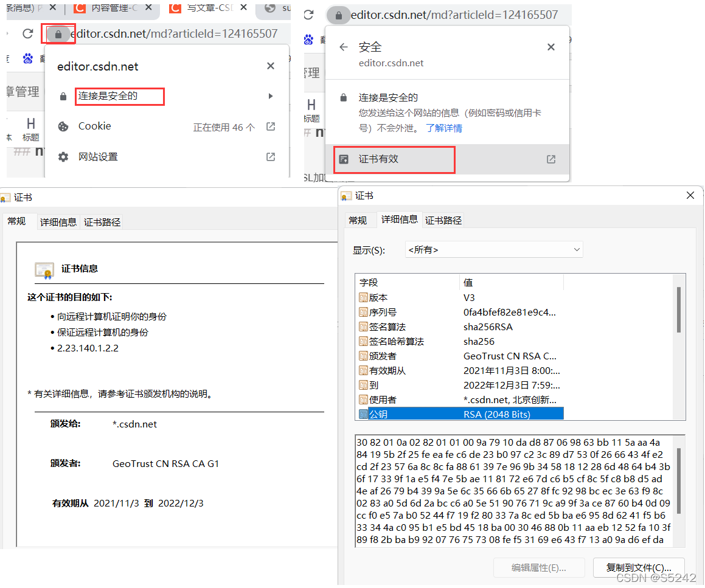The image size is (705, 588).
Task: Open Cookie external link icon
Action: point(271,126)
